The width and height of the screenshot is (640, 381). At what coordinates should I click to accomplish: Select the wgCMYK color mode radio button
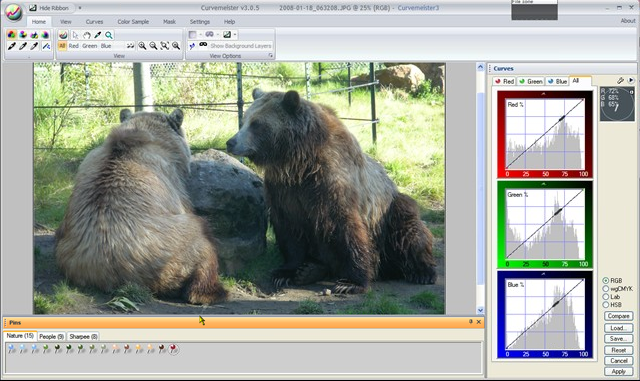(606, 289)
